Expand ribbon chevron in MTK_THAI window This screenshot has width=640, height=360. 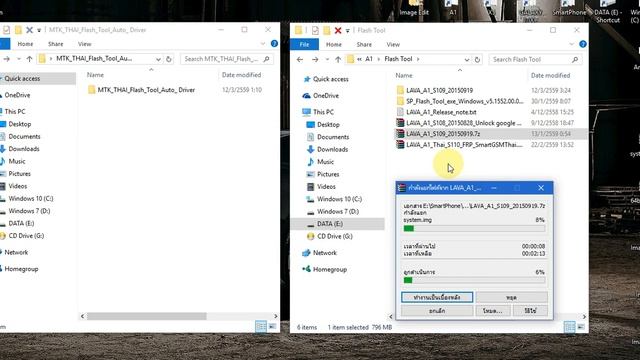coord(263,44)
